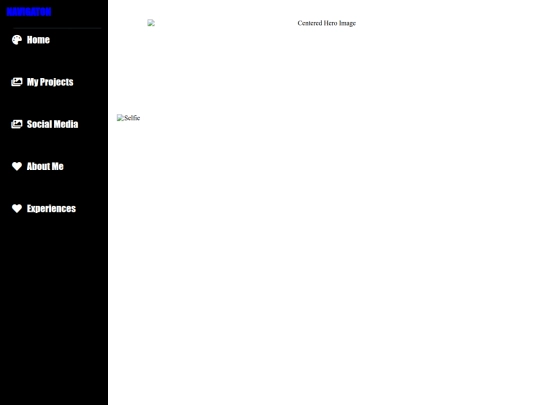Click the Centered Hero Image alt text
Screen dimensions: 540x405
point(326,23)
